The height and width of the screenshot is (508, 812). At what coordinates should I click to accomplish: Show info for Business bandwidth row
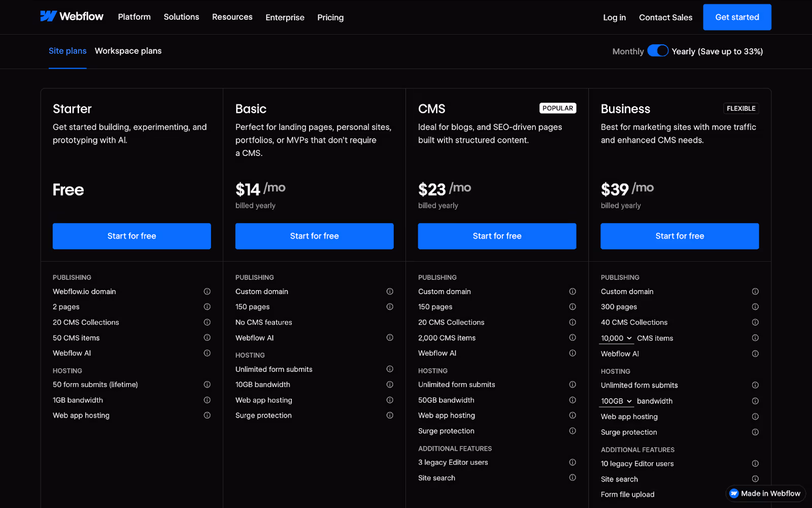click(x=755, y=401)
